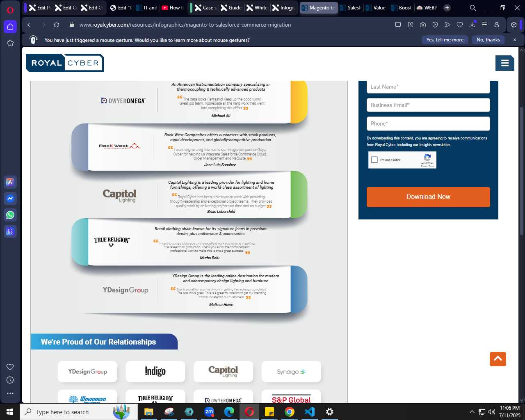
Task: Open bookmarks star in Opera sidebar
Action: [x=10, y=43]
